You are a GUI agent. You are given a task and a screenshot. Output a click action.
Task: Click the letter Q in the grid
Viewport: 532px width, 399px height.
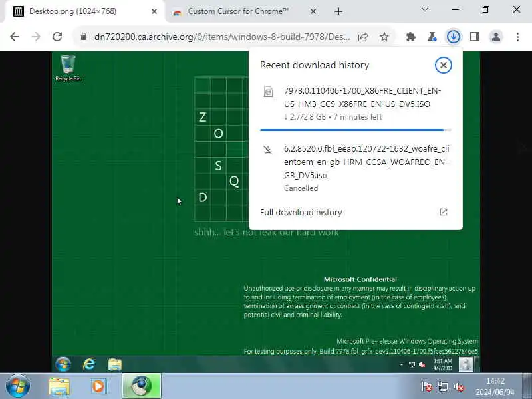234,182
